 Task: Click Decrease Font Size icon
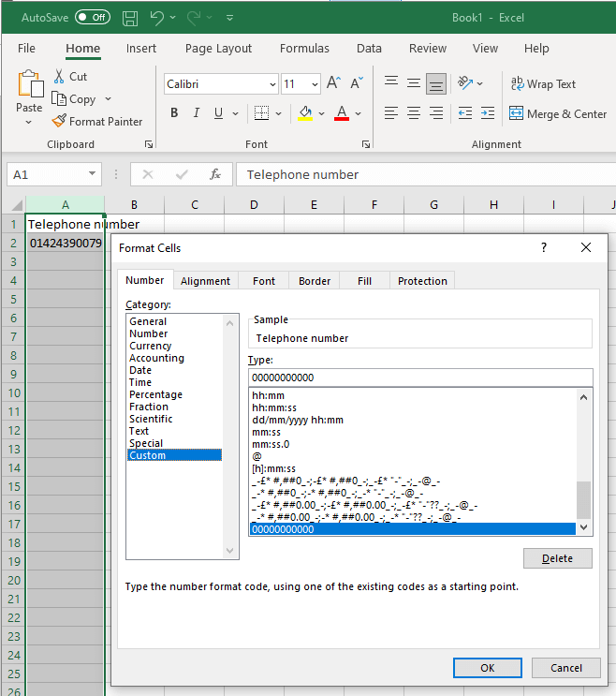(x=357, y=83)
